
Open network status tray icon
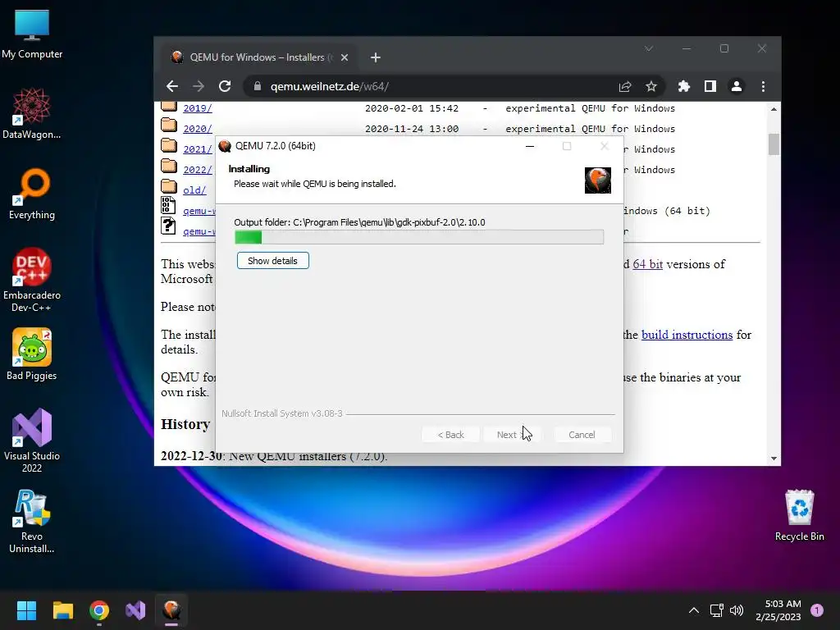[716, 610]
